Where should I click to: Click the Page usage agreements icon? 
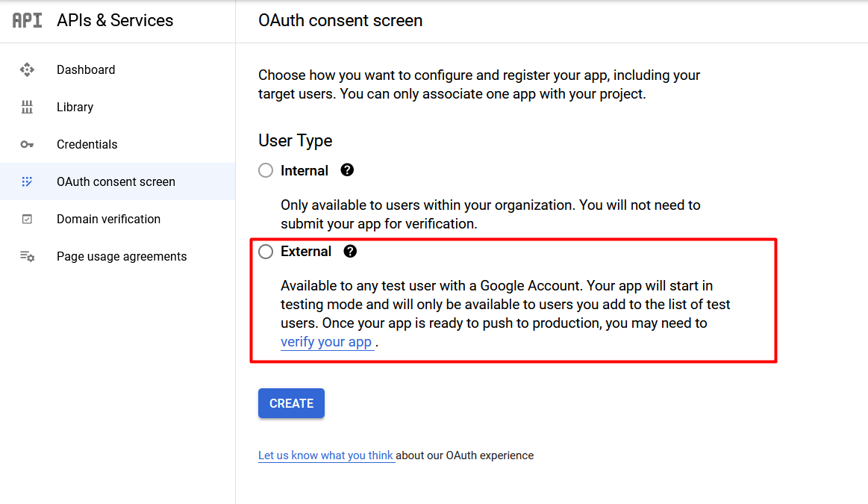click(27, 256)
